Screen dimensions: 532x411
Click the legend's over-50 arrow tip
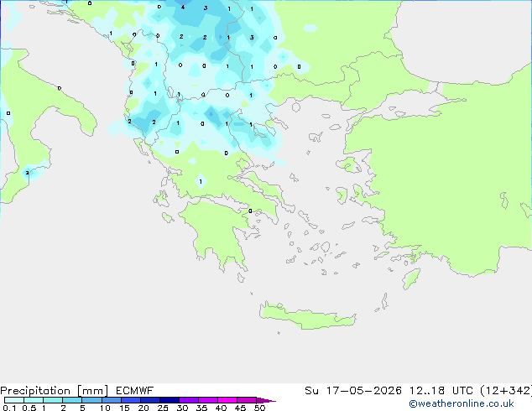pyautogui.click(x=266, y=400)
